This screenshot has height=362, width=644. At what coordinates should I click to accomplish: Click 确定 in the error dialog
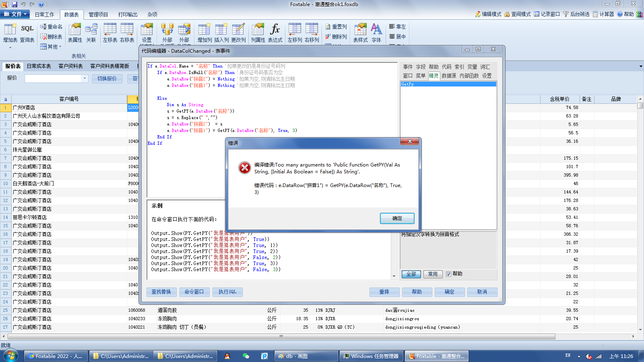click(397, 218)
